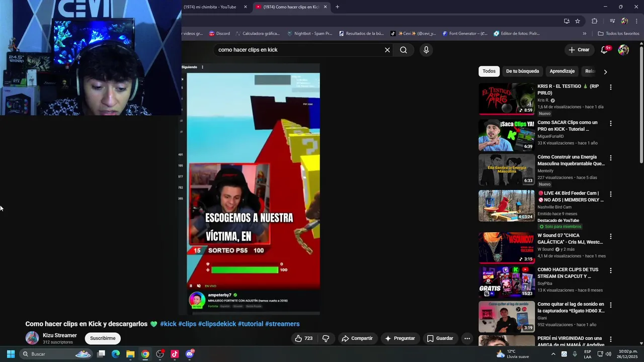Click the Windows Buscar search box
Screen dimensions: 644x362
pyautogui.click(x=55, y=354)
